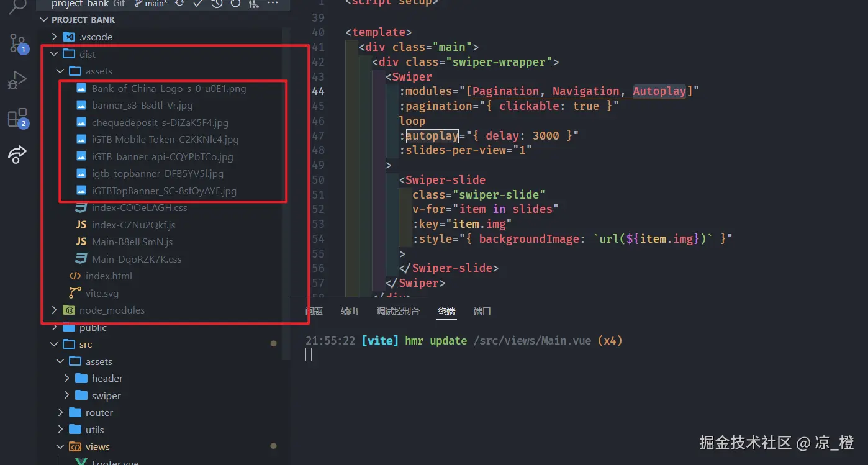Viewport: 868px width, 465px height.
Task: Open index-CZNu2Qkf.js file
Action: point(133,225)
